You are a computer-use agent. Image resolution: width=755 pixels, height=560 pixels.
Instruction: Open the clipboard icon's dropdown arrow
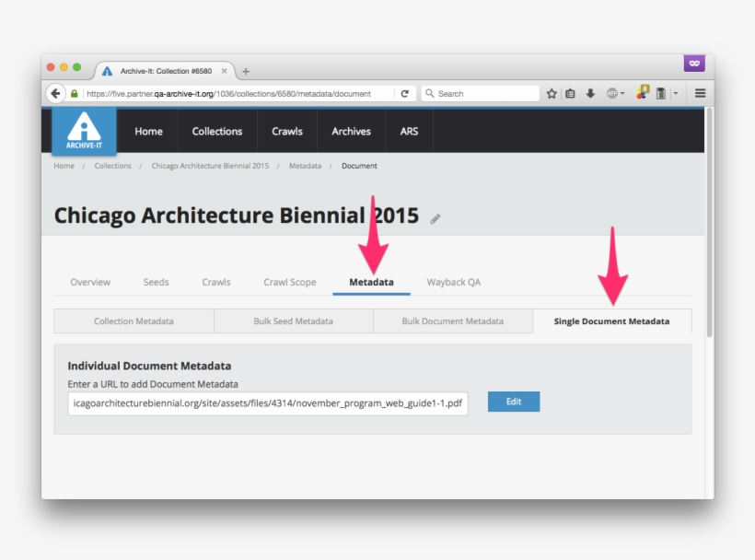675,93
